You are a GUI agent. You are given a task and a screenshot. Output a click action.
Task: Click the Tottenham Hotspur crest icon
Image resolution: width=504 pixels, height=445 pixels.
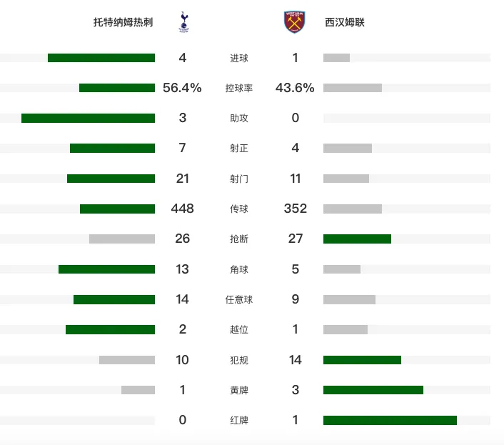coord(184,22)
